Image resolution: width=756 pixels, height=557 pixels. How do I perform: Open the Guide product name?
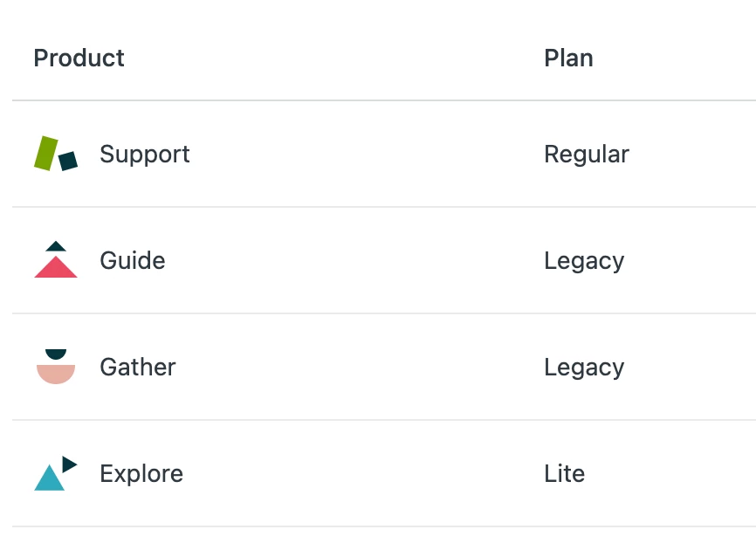[x=133, y=260]
